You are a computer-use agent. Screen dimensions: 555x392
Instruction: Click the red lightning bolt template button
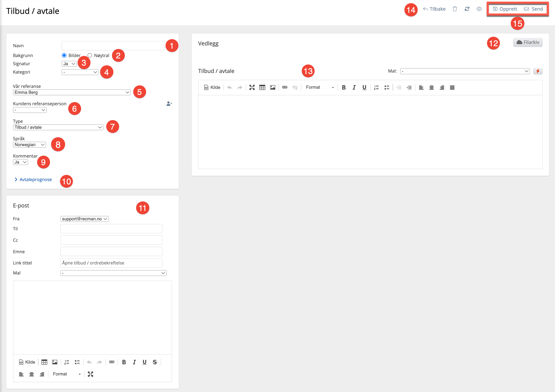coord(538,71)
